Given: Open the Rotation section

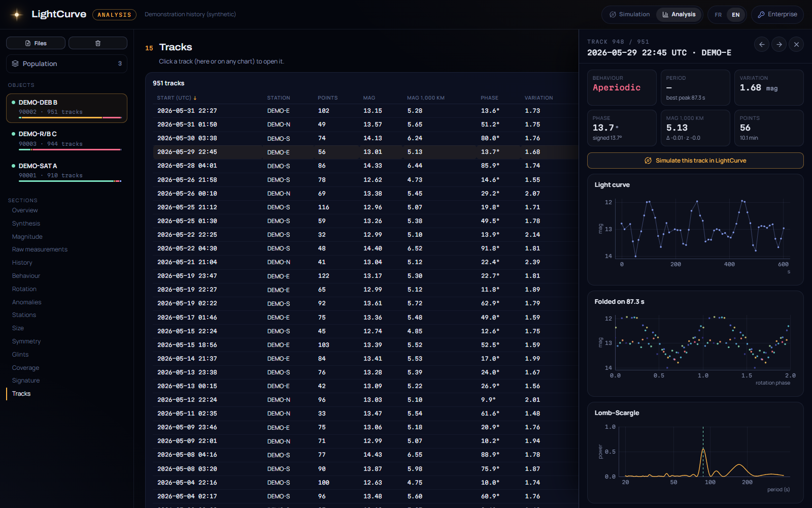Looking at the screenshot, I should [24, 289].
